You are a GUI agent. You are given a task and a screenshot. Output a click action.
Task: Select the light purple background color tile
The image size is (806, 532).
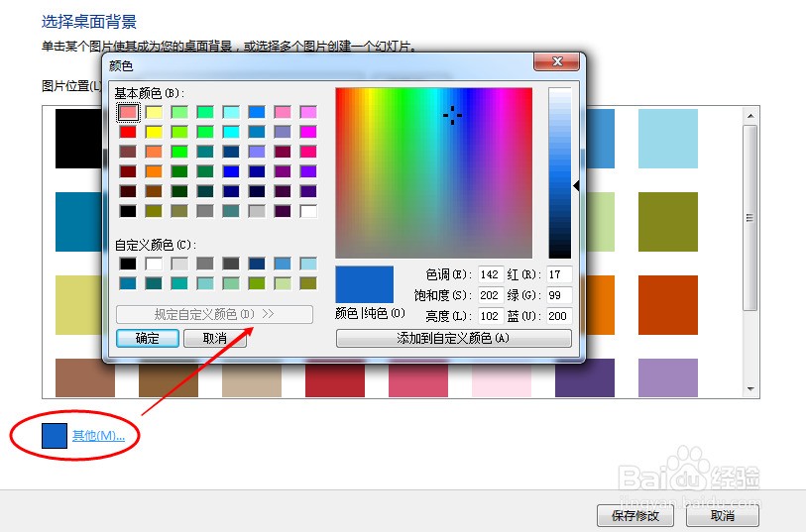[668, 377]
